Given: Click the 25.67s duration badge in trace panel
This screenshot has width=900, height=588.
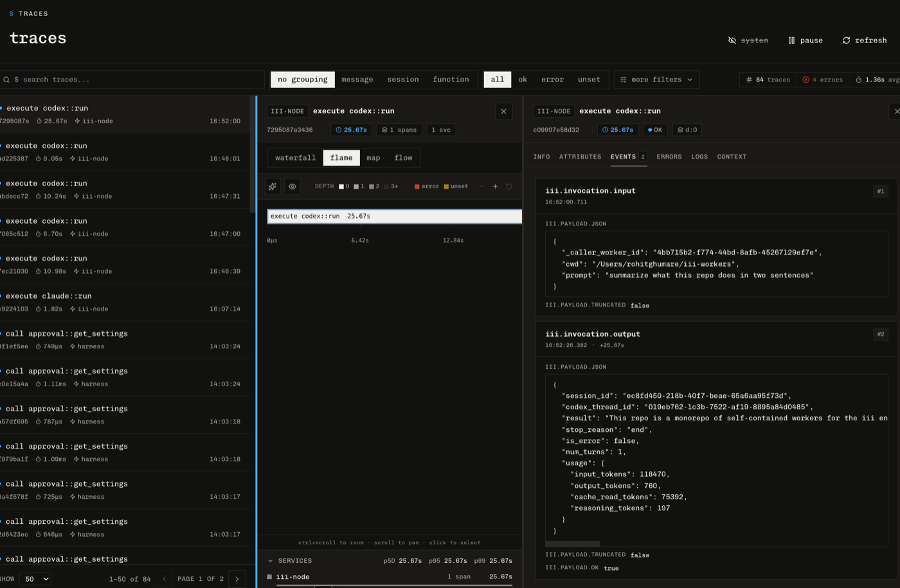Looking at the screenshot, I should pyautogui.click(x=352, y=130).
